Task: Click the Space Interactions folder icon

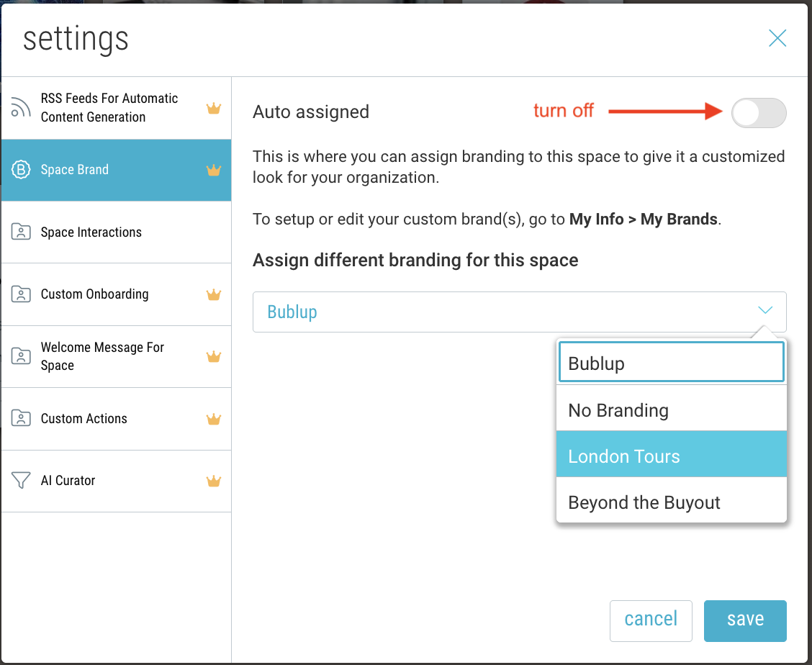Action: [21, 232]
